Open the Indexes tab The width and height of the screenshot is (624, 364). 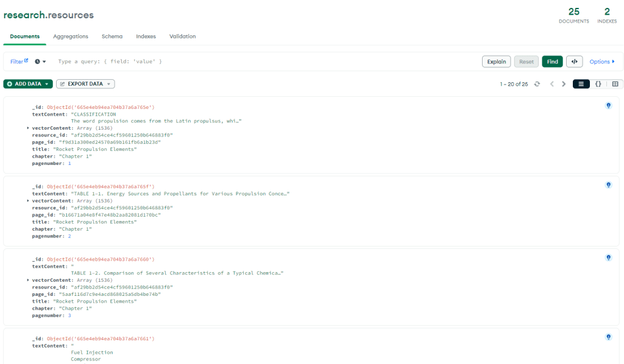point(146,37)
